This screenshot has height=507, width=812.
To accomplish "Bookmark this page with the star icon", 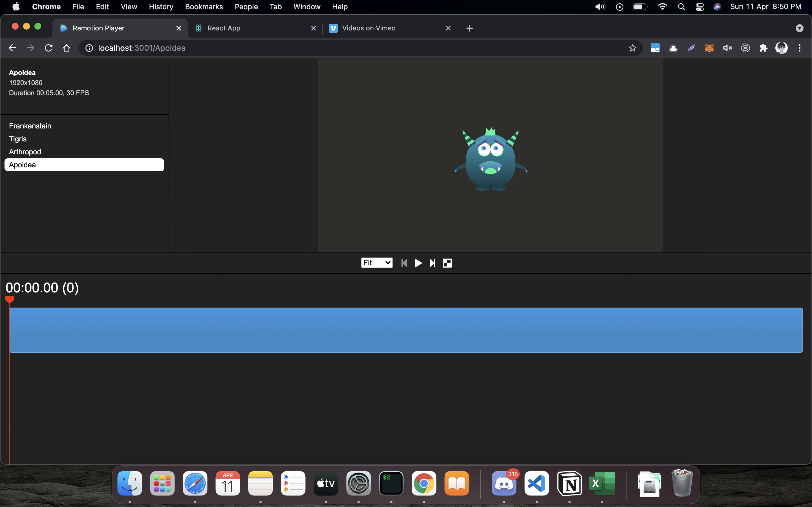I will (x=632, y=48).
